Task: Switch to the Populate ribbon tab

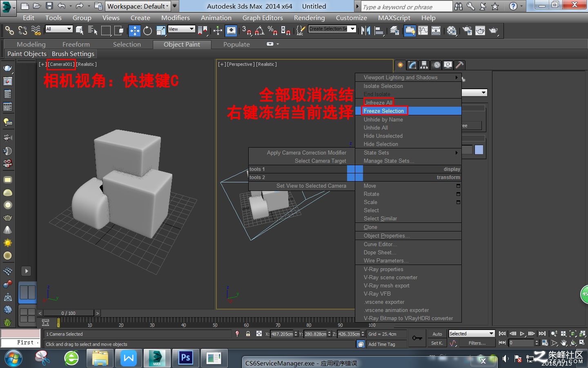Action: tap(236, 44)
